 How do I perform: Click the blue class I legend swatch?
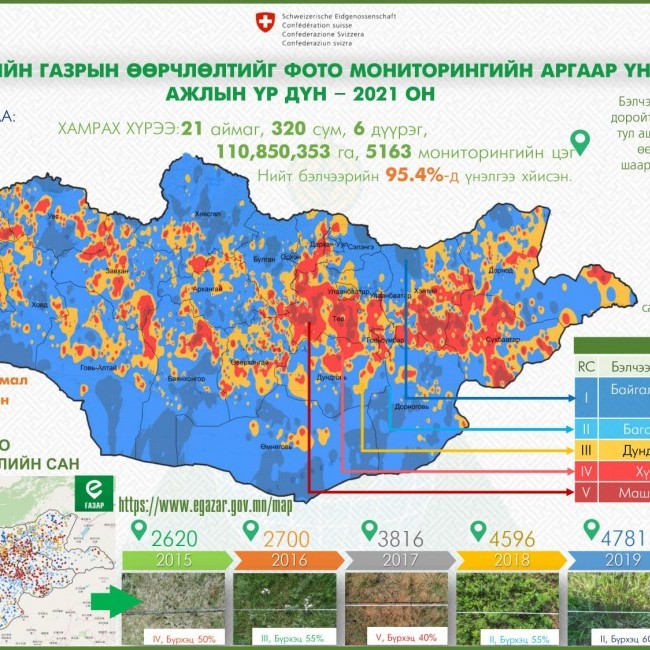pos(586,398)
